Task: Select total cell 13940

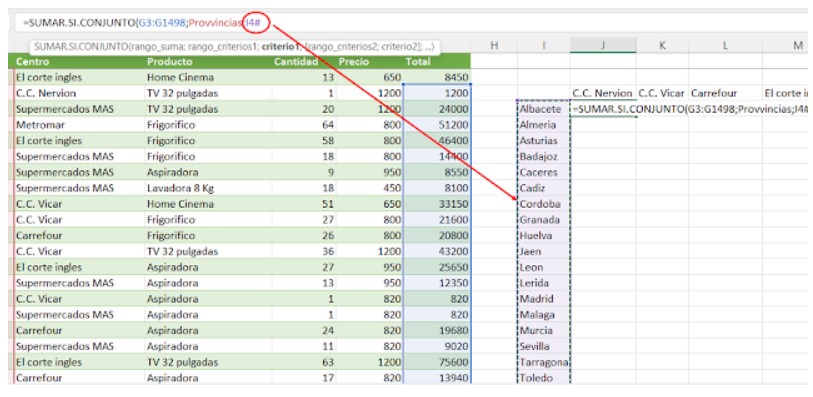Action: [x=437, y=378]
